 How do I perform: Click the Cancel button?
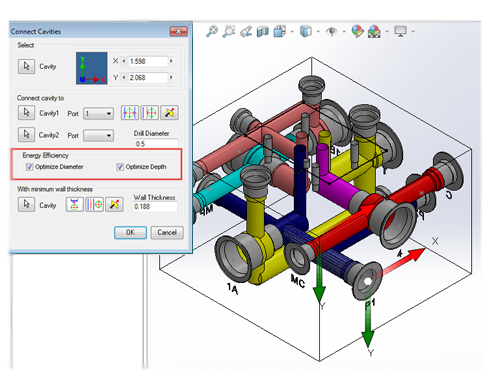[x=167, y=232]
